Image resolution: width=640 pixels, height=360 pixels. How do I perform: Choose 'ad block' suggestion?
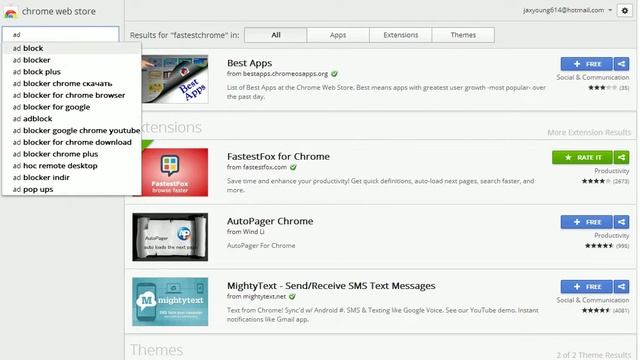(72, 48)
